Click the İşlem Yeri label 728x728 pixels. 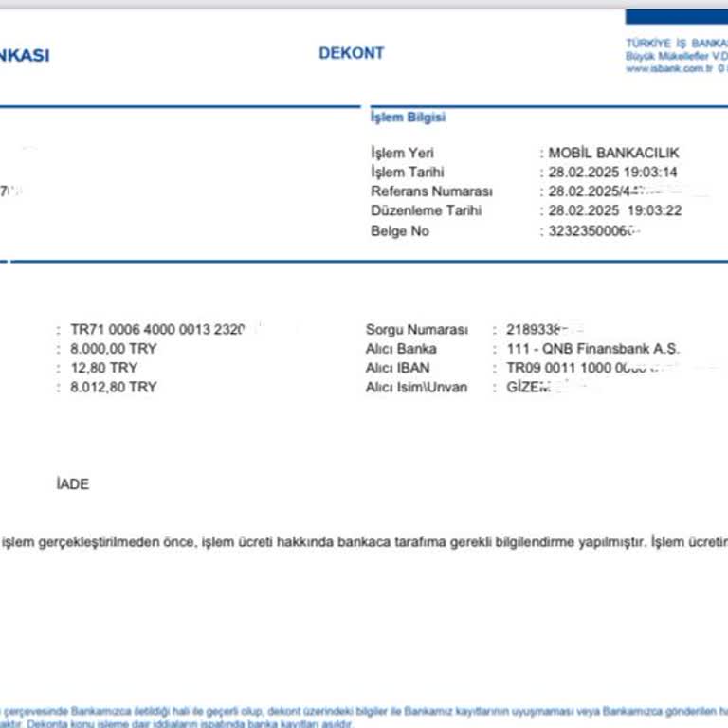pyautogui.click(x=402, y=153)
